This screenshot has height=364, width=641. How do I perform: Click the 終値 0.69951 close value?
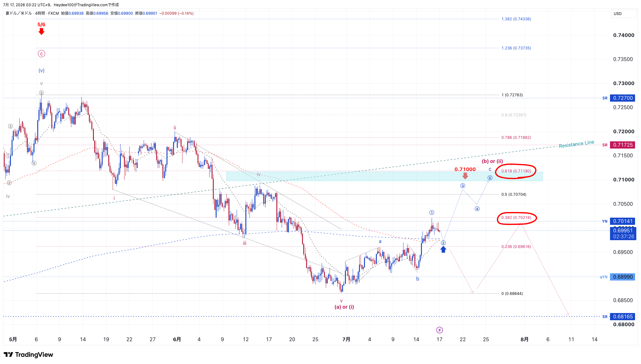coord(146,13)
